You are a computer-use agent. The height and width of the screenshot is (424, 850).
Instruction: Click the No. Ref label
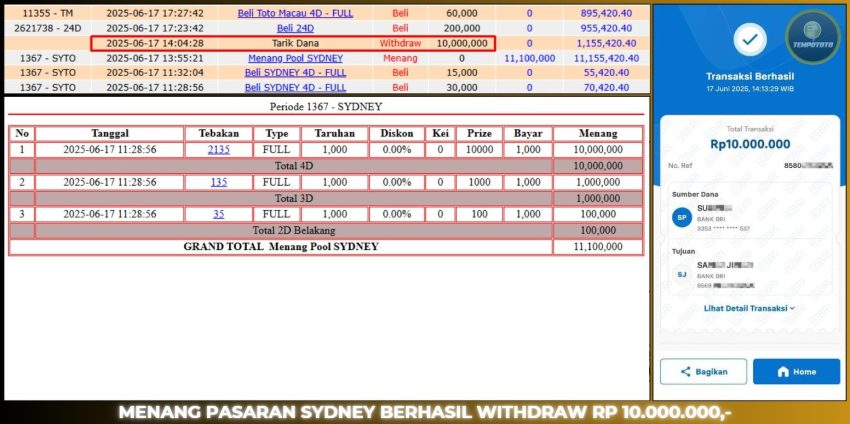point(680,165)
